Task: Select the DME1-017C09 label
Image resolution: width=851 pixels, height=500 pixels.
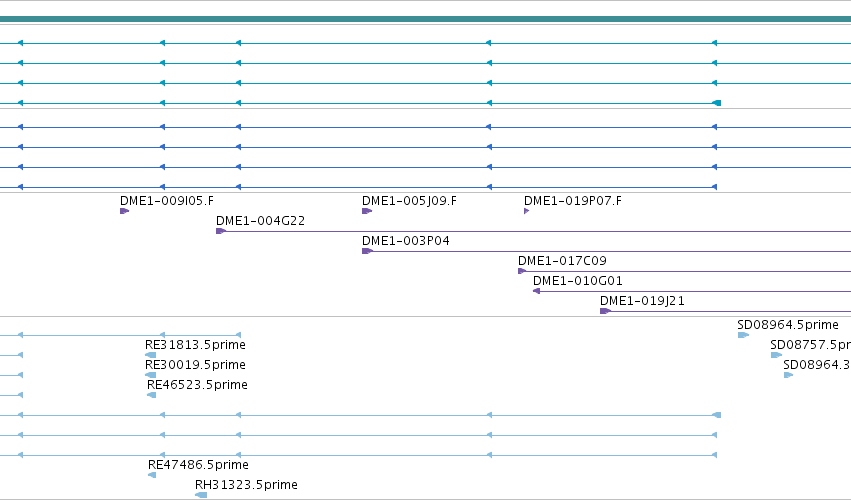Action: point(562,261)
